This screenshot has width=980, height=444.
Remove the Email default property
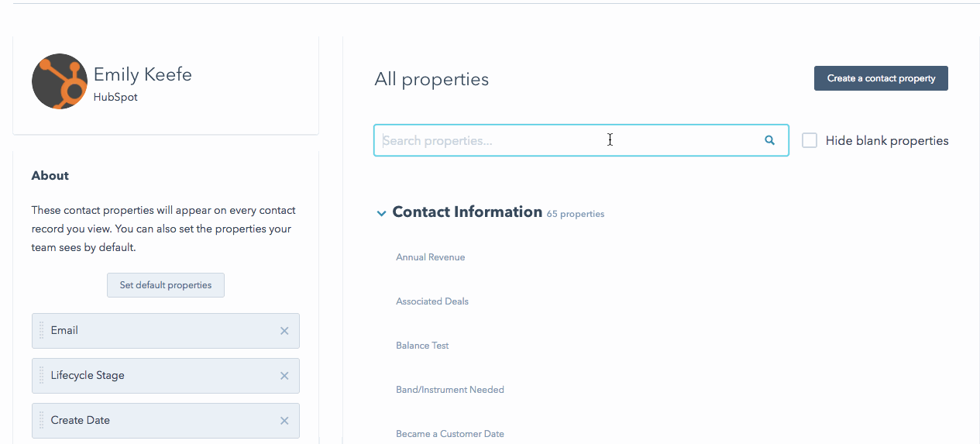pos(284,331)
